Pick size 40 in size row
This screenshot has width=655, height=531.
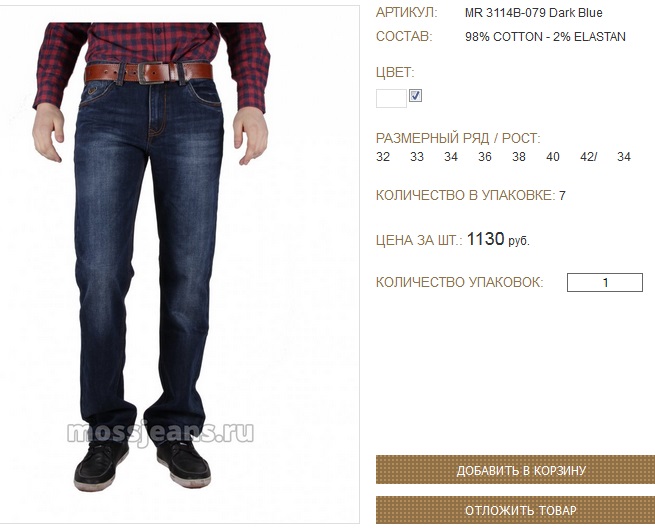pyautogui.click(x=553, y=157)
